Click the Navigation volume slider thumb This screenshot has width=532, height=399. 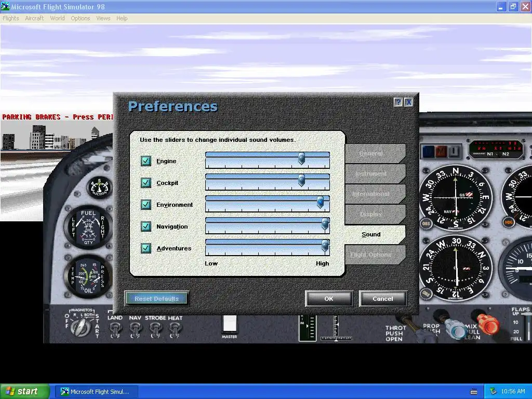click(325, 224)
